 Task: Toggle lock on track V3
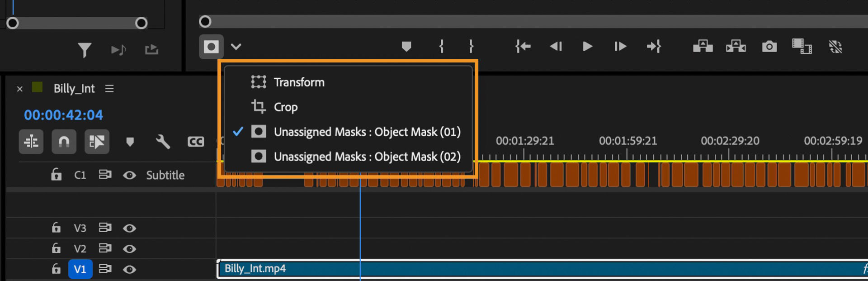(56, 227)
